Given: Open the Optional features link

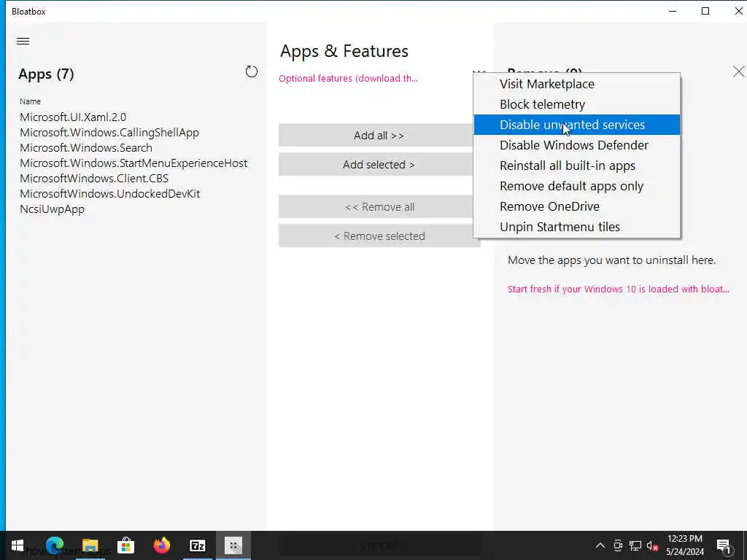Looking at the screenshot, I should click(348, 79).
